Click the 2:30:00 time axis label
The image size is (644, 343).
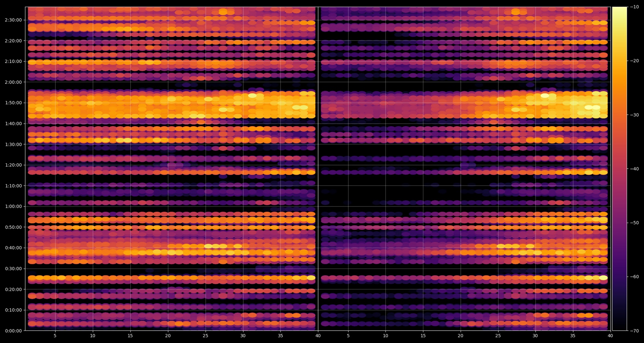pyautogui.click(x=13, y=20)
